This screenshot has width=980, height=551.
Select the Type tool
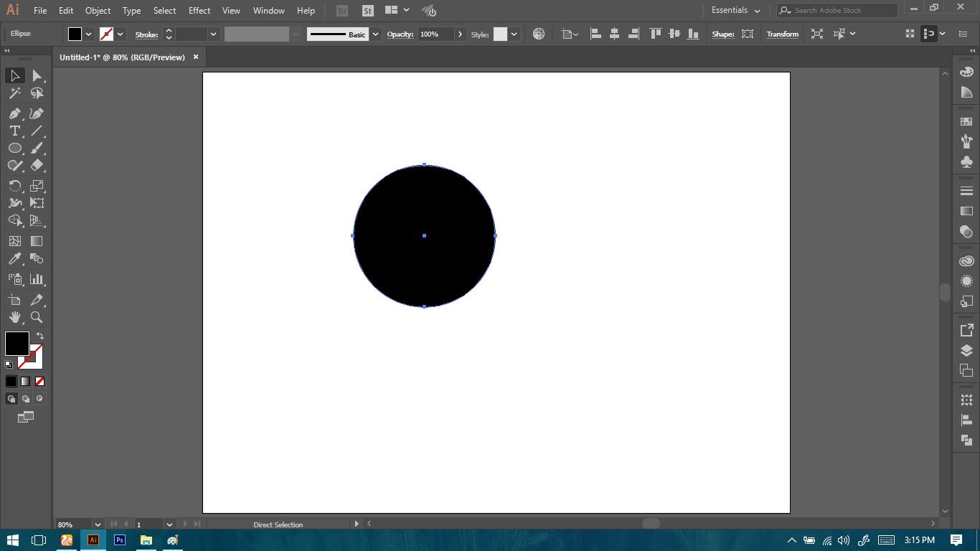point(14,131)
